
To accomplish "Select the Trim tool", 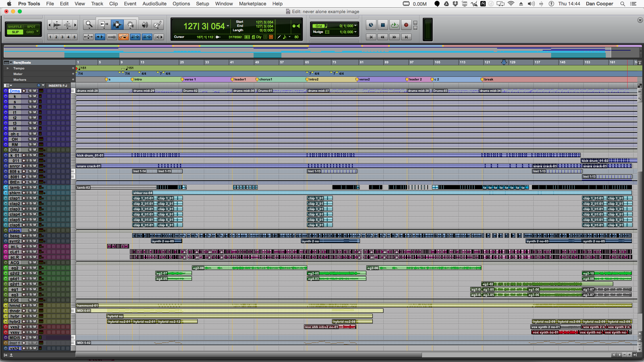I will 104,24.
